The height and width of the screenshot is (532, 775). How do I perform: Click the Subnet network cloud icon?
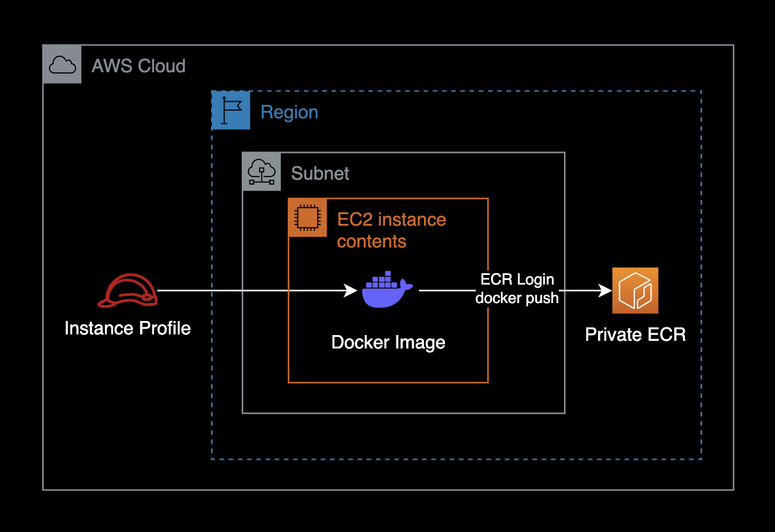pos(262,171)
